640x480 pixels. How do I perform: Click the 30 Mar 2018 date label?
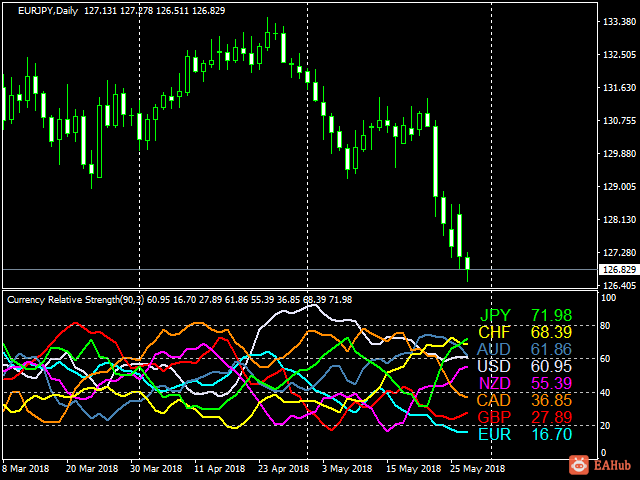(x=156, y=469)
